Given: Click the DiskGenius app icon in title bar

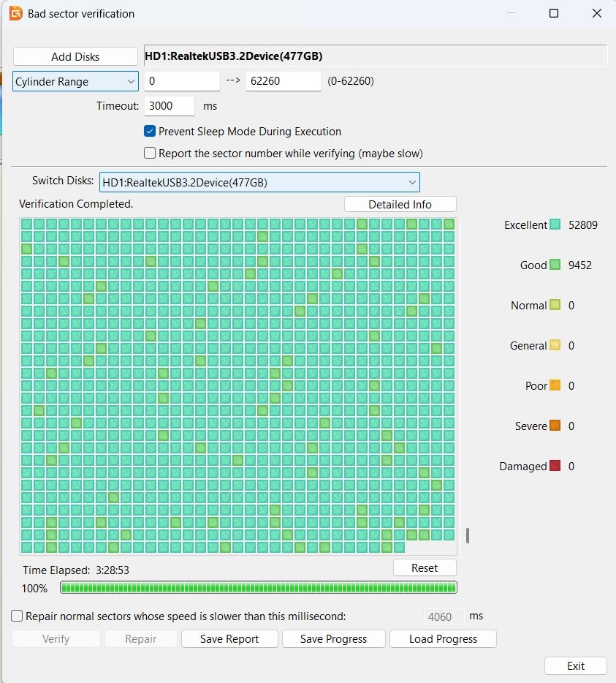Looking at the screenshot, I should (x=15, y=14).
